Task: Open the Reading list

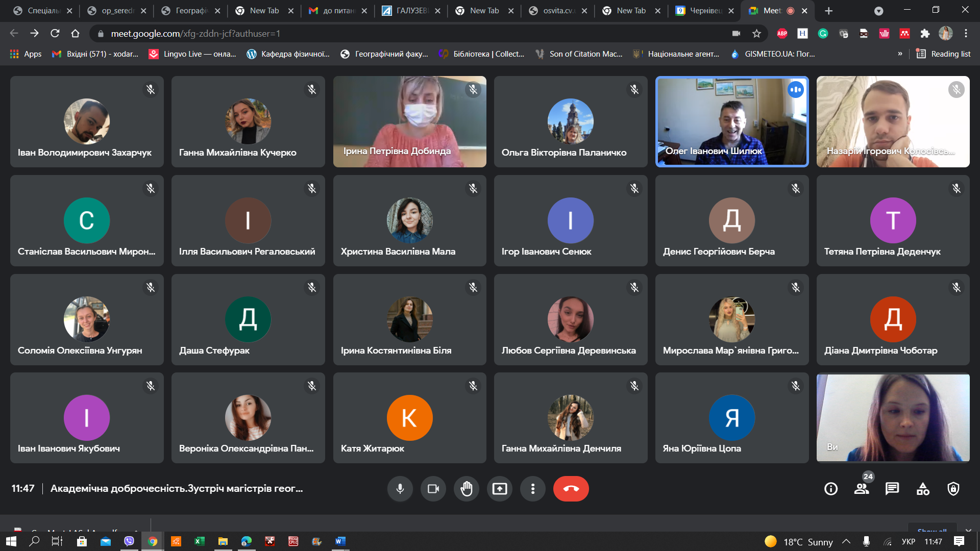Action: 943,54
